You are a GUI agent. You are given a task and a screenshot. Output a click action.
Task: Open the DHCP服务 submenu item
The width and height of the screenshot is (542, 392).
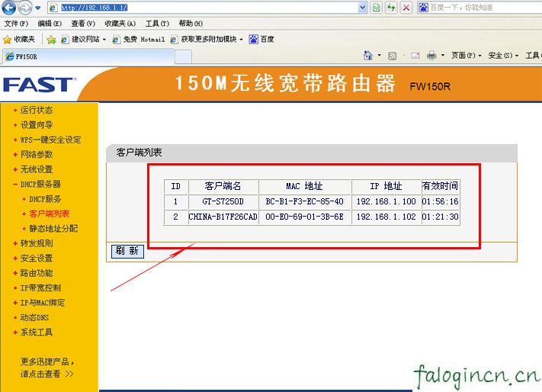click(45, 199)
